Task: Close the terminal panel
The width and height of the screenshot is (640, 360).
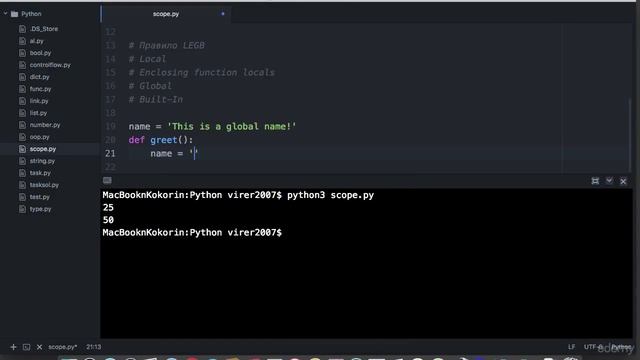Action: point(623,181)
